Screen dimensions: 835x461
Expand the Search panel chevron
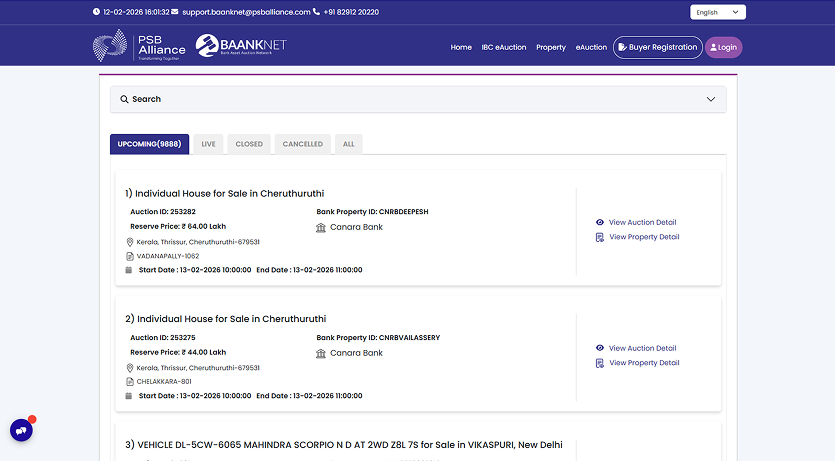pyautogui.click(x=711, y=99)
